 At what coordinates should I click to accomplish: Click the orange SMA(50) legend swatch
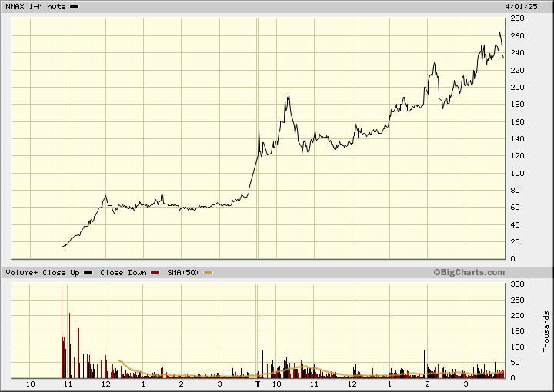pyautogui.click(x=208, y=273)
